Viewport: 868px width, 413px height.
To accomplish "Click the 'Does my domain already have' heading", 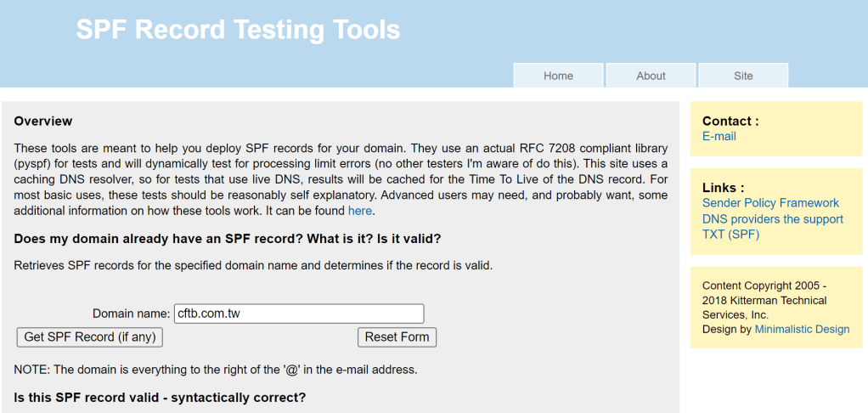I will tap(228, 238).
